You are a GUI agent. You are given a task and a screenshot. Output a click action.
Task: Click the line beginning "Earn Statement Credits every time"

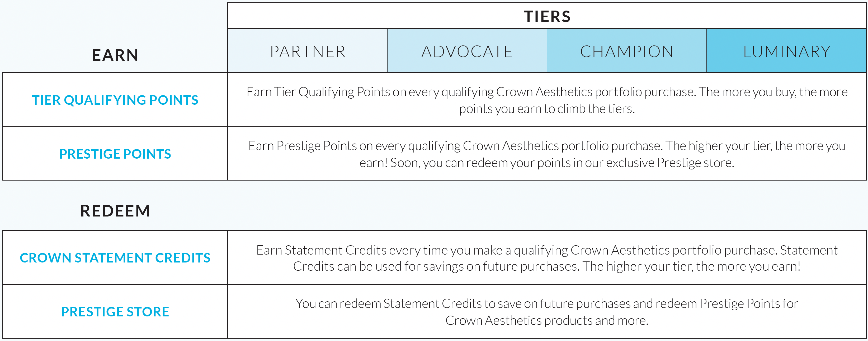(547, 250)
